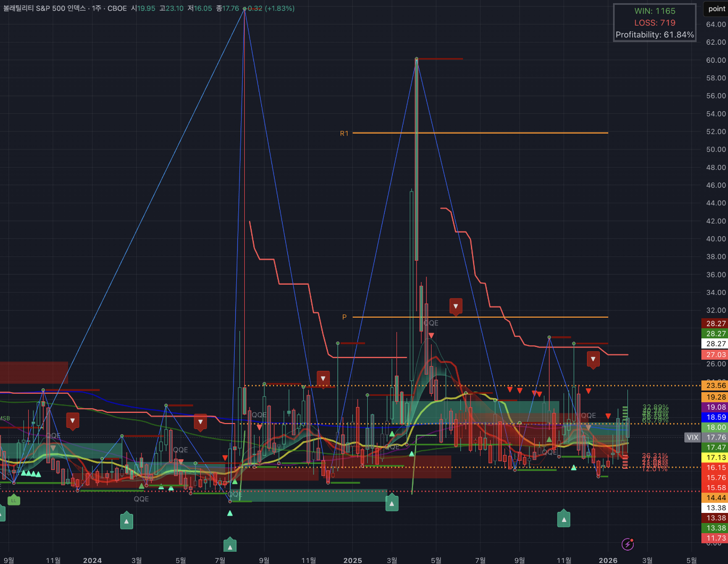728x564 pixels.
Task: Click the yellow 17.13 price label
Action: [714, 458]
